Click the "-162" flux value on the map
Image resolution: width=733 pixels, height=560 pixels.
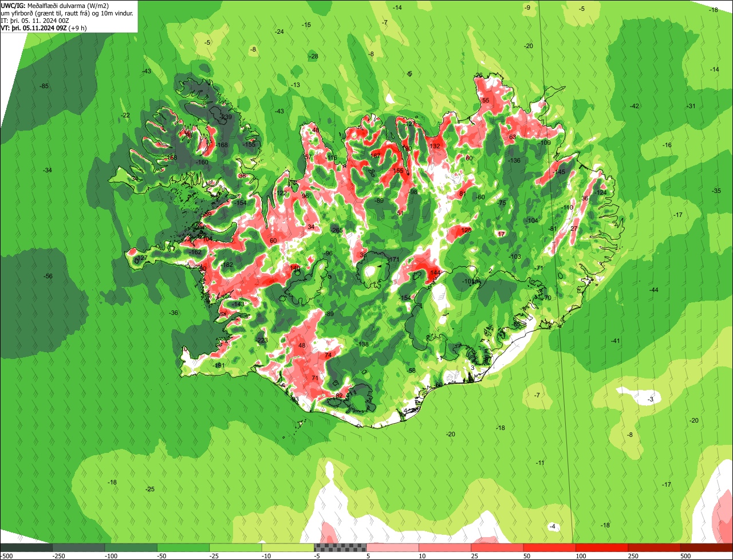click(x=195, y=252)
